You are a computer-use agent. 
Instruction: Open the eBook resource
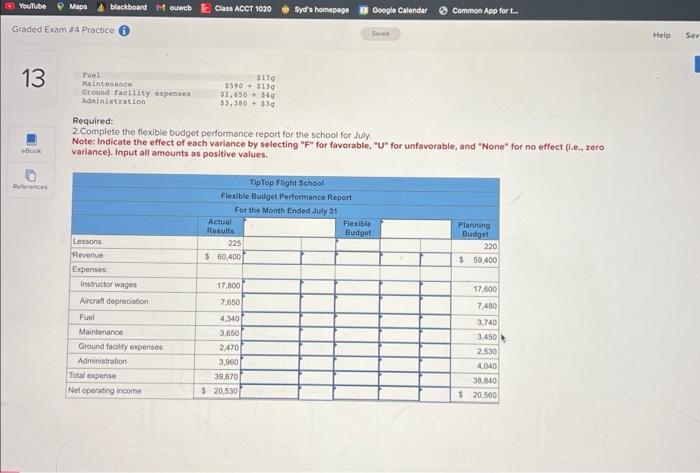pos(31,144)
